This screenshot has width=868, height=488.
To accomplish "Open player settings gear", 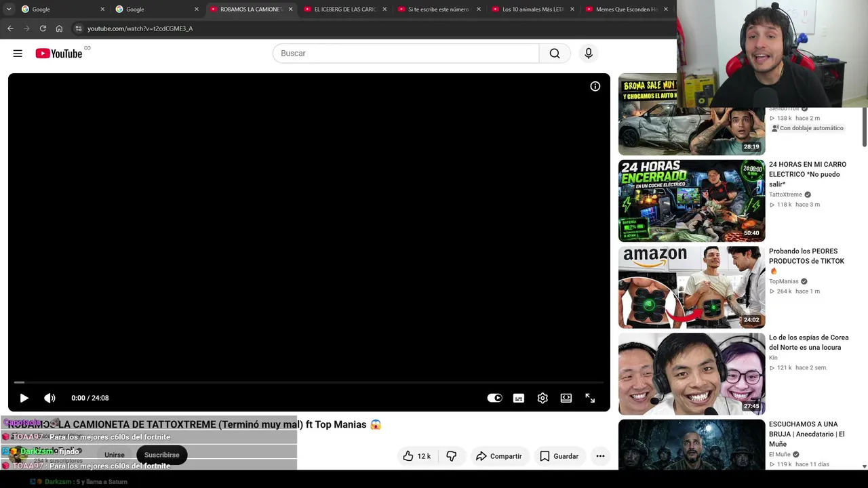I will click(x=542, y=398).
